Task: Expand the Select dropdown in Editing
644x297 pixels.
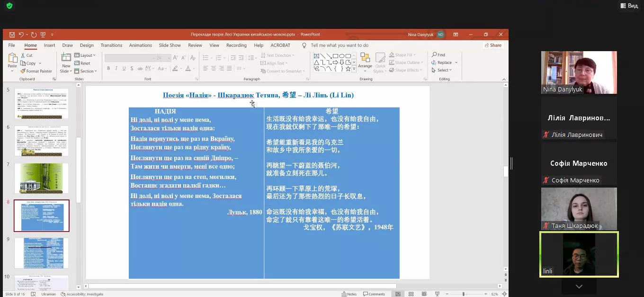Action: [442, 70]
